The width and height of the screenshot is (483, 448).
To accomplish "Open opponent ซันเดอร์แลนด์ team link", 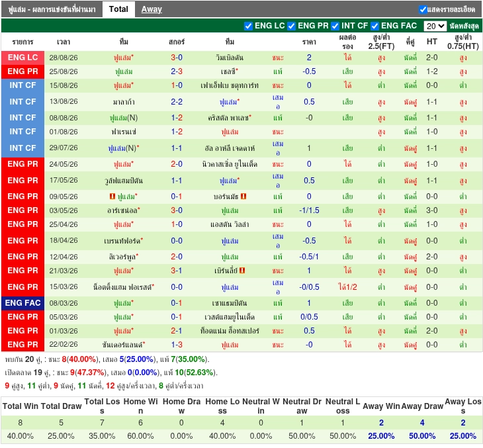I will pos(124,345).
